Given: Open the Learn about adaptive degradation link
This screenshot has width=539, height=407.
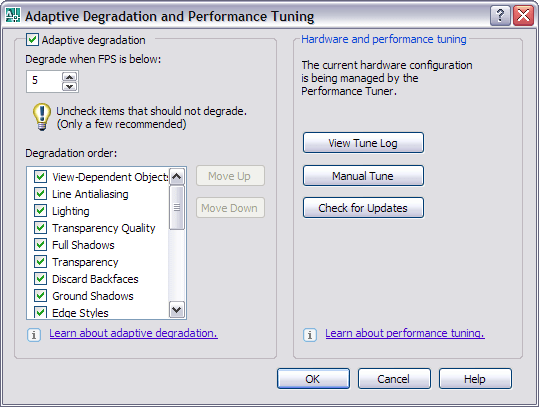Looking at the screenshot, I should tap(133, 333).
